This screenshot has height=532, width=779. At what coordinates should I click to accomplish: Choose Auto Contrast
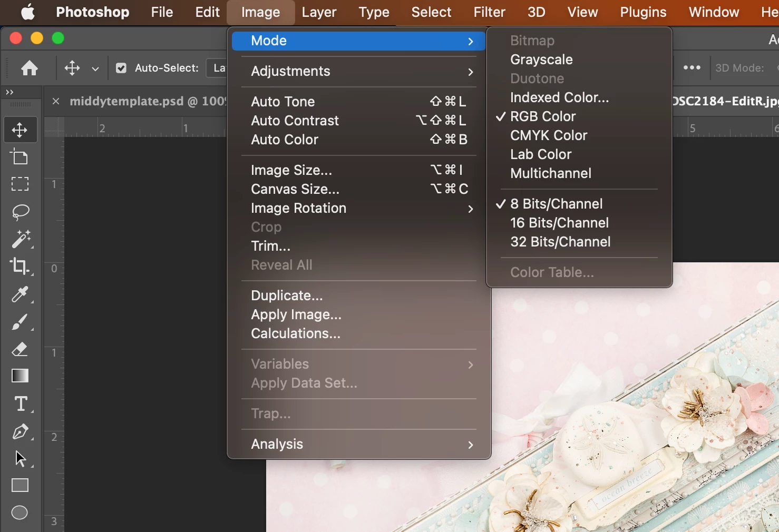click(358, 121)
